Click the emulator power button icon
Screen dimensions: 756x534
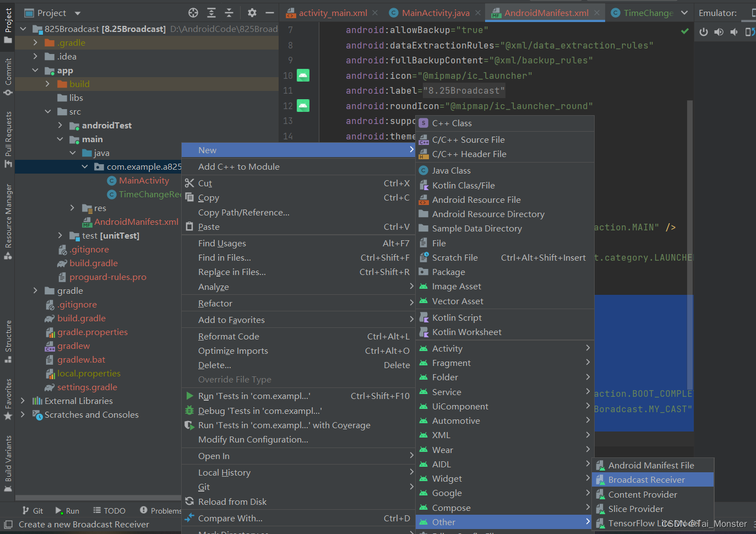[704, 32]
